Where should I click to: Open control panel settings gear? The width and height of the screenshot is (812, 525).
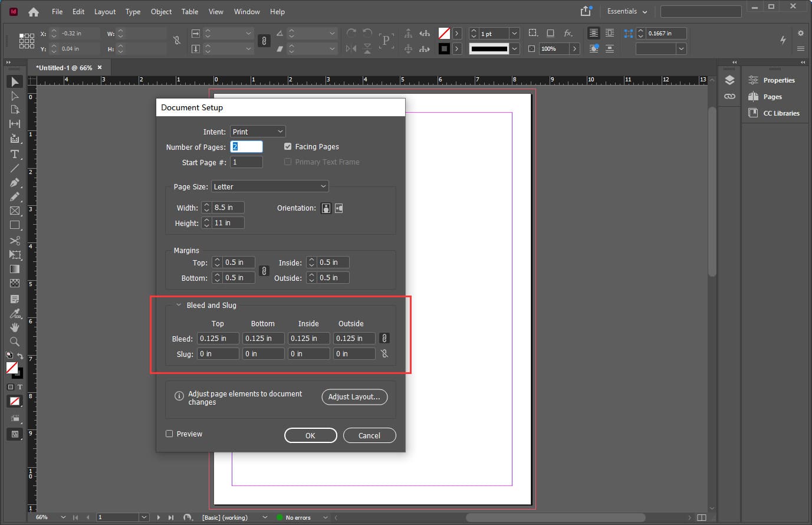click(800, 33)
